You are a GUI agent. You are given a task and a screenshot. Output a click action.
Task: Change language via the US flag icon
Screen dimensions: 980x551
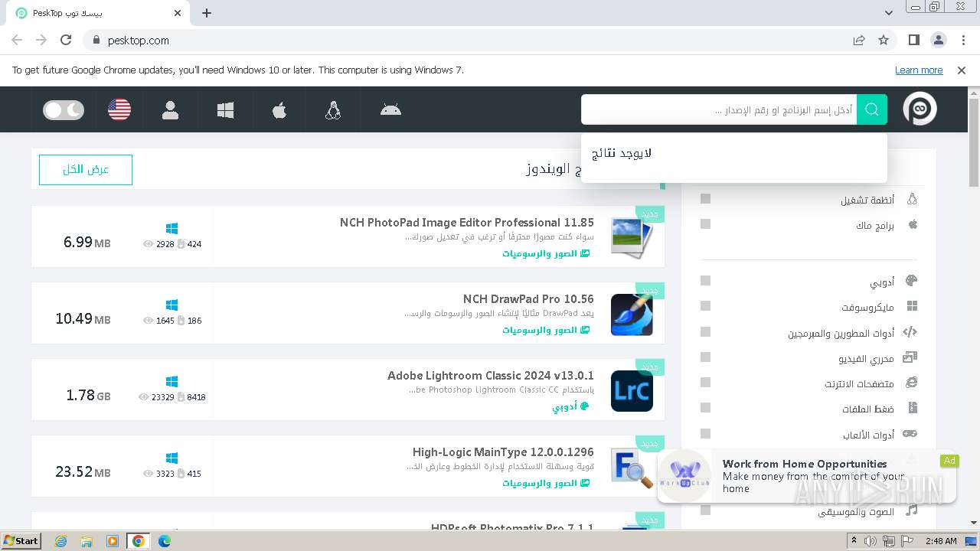click(x=119, y=110)
